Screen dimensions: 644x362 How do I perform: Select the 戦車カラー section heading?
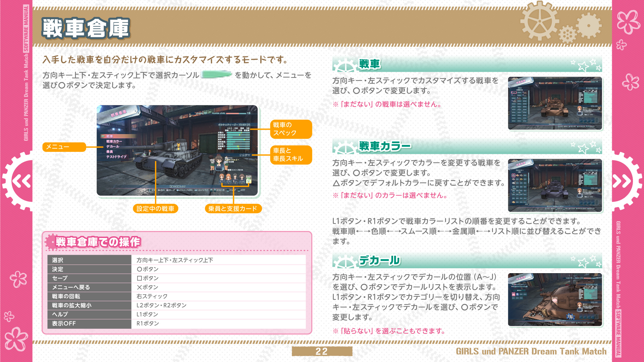pos(385,146)
